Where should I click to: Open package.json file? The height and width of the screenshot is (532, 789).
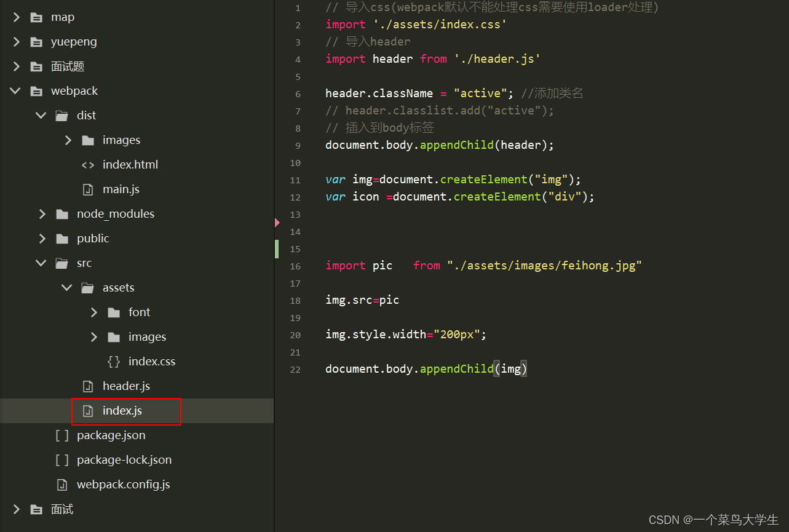coord(111,435)
